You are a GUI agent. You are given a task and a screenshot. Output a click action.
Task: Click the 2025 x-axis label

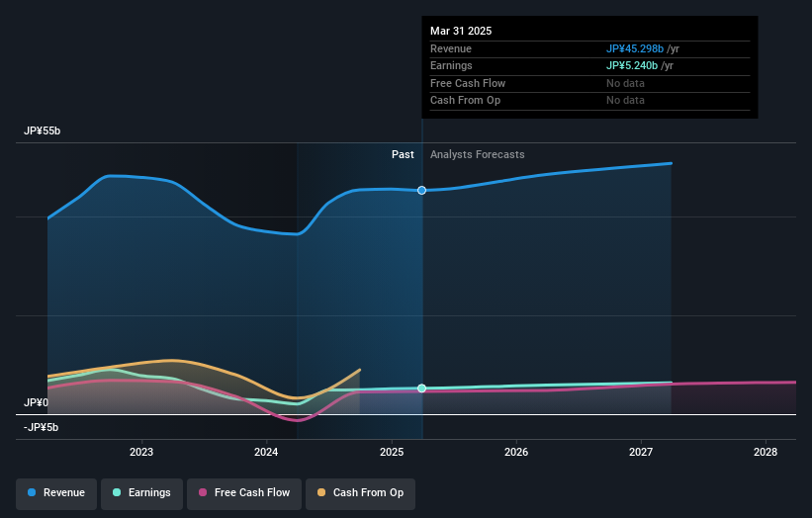(392, 453)
